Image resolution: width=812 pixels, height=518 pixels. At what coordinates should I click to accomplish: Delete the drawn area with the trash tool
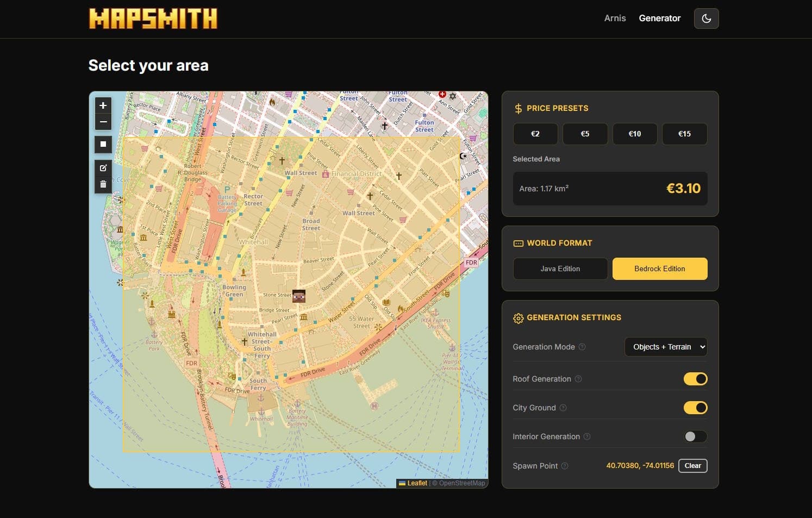pyautogui.click(x=103, y=184)
